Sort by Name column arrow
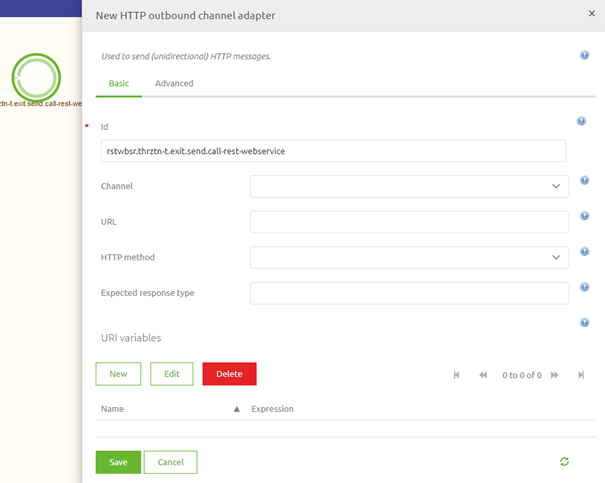 [237, 409]
